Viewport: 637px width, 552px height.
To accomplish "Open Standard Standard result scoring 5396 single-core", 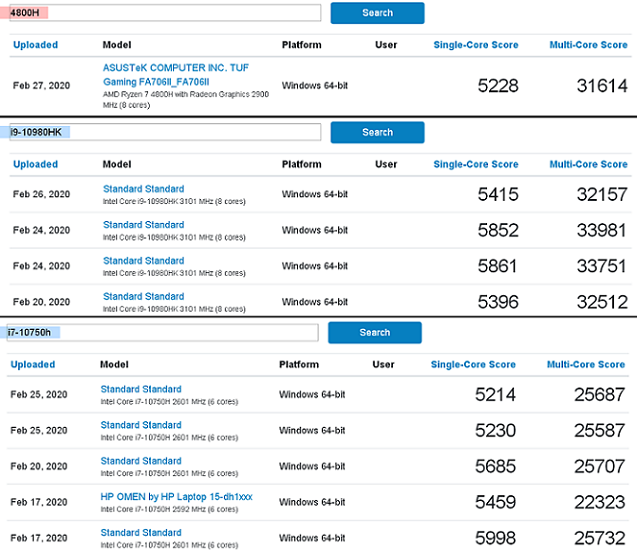I will 143,296.
